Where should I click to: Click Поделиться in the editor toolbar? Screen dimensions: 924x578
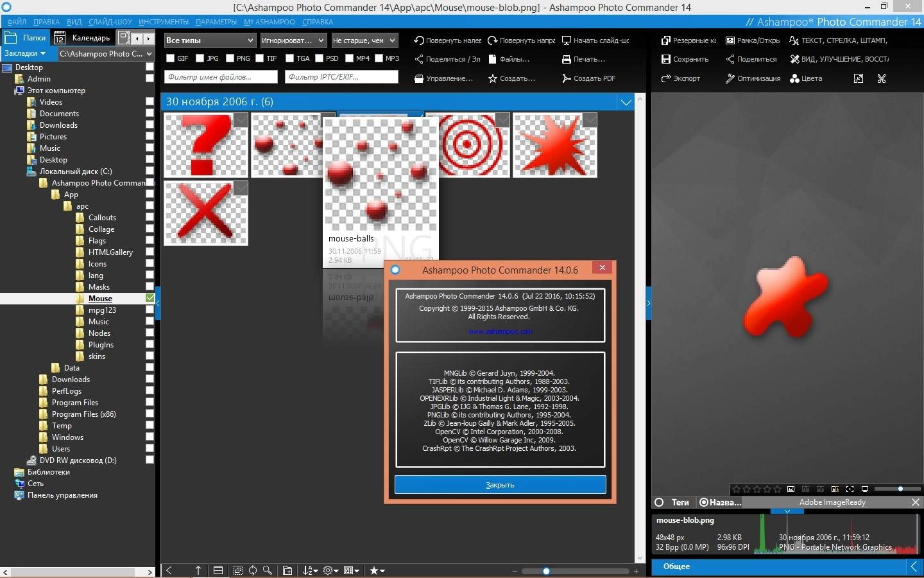(x=751, y=59)
